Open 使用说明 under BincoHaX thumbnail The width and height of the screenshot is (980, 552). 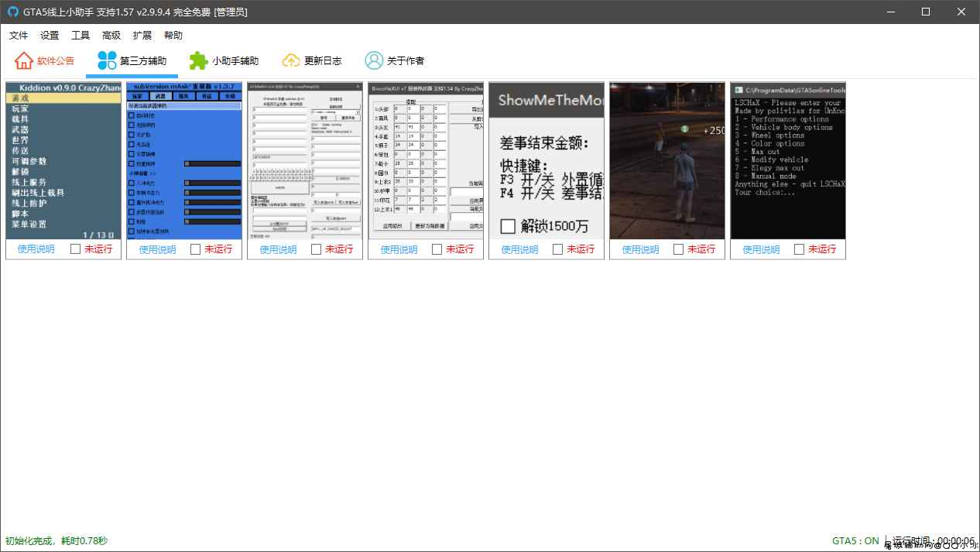click(x=399, y=249)
